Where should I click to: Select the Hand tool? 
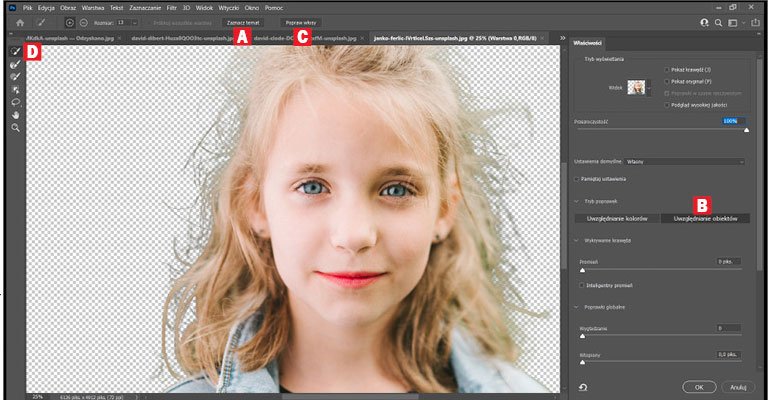(16, 115)
